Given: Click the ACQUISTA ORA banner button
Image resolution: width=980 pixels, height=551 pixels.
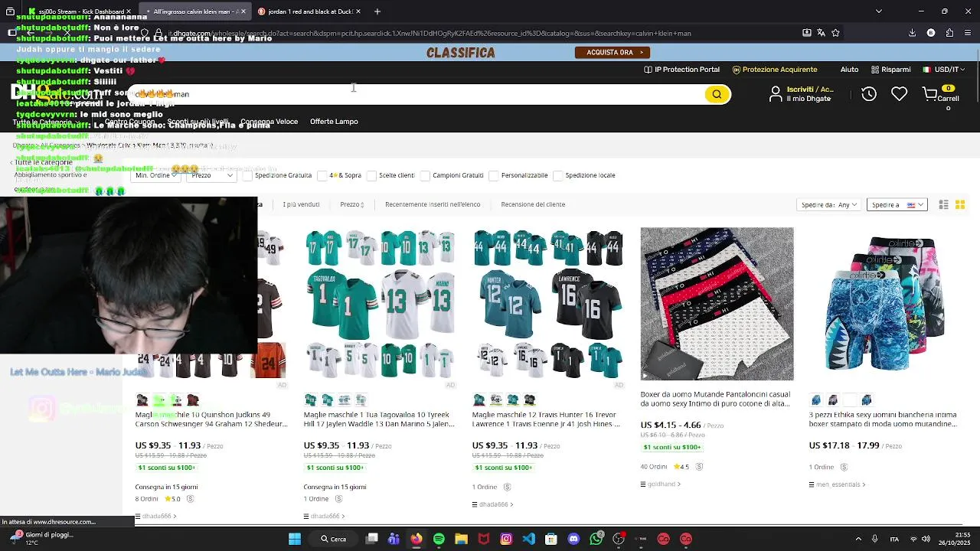Looking at the screenshot, I should pyautogui.click(x=612, y=52).
